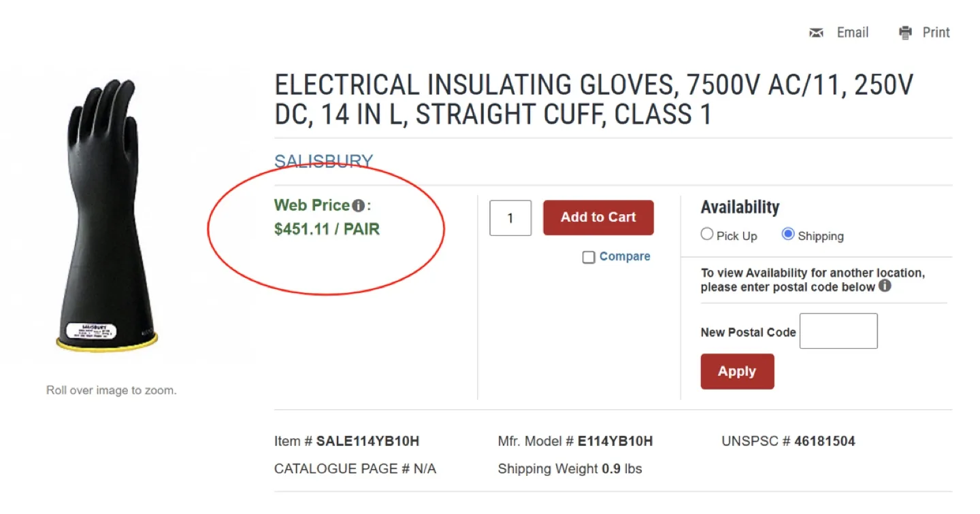The height and width of the screenshot is (514, 980).
Task: Select the Shipping radio option
Action: pos(788,235)
